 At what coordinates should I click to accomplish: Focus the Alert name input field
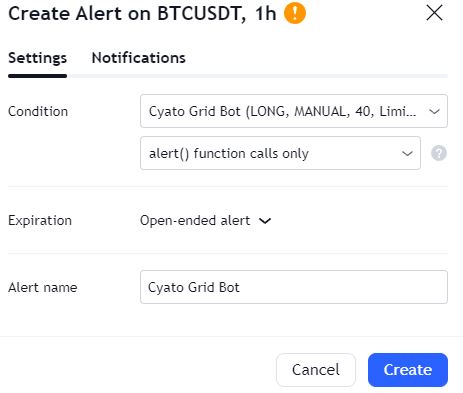pos(294,287)
